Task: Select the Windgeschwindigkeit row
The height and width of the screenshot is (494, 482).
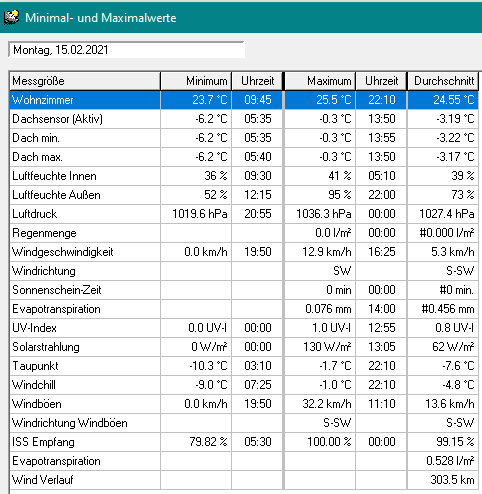Action: click(x=244, y=252)
